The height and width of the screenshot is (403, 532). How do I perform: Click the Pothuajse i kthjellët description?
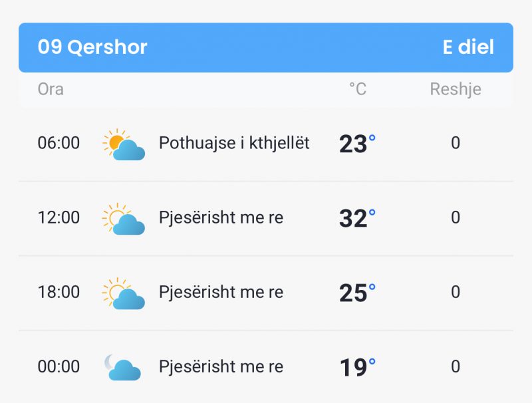pos(234,143)
